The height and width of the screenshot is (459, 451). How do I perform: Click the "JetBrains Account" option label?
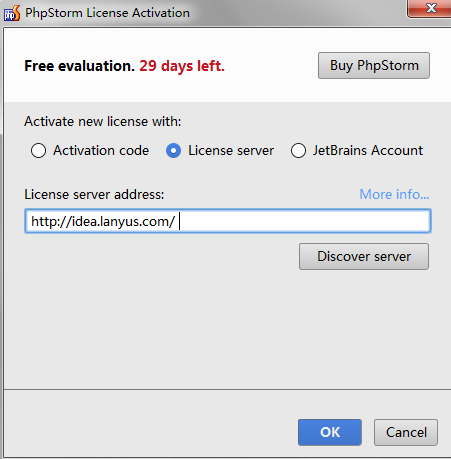tap(368, 150)
